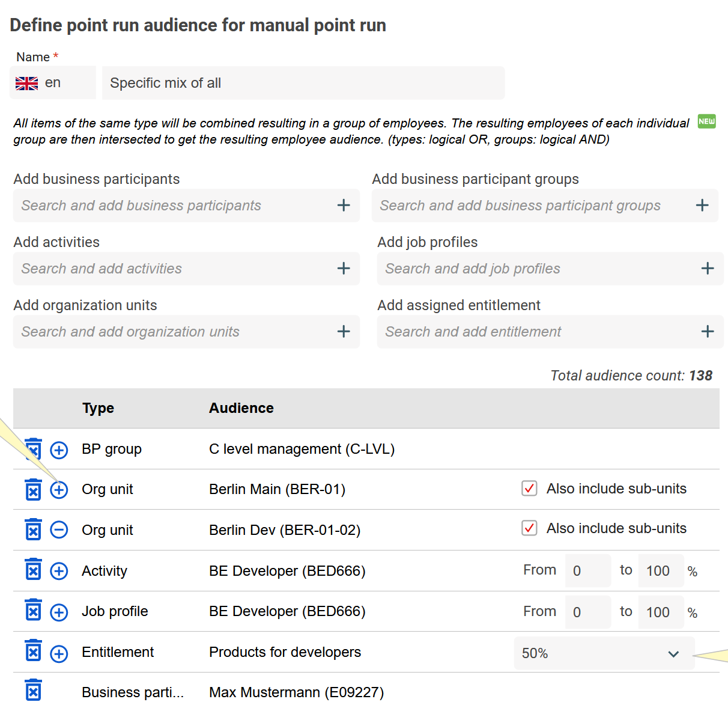728x711 pixels.
Task: Click the minus icon on Berlin Dev row
Action: tap(59, 530)
